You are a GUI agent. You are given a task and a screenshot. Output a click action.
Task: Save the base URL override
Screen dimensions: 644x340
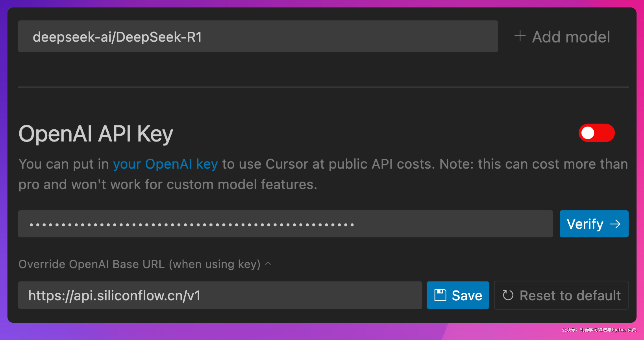pyautogui.click(x=458, y=295)
